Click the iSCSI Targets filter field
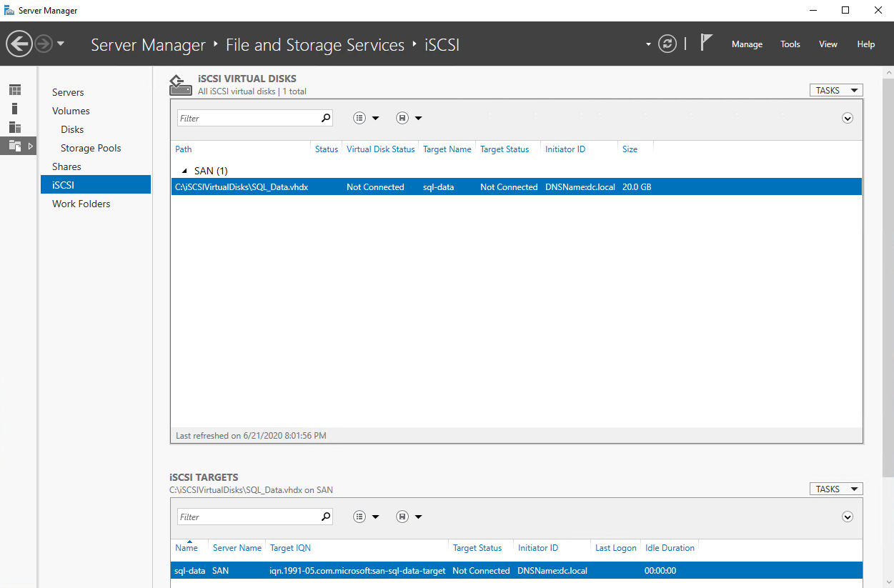This screenshot has height=588, width=894. (247, 517)
